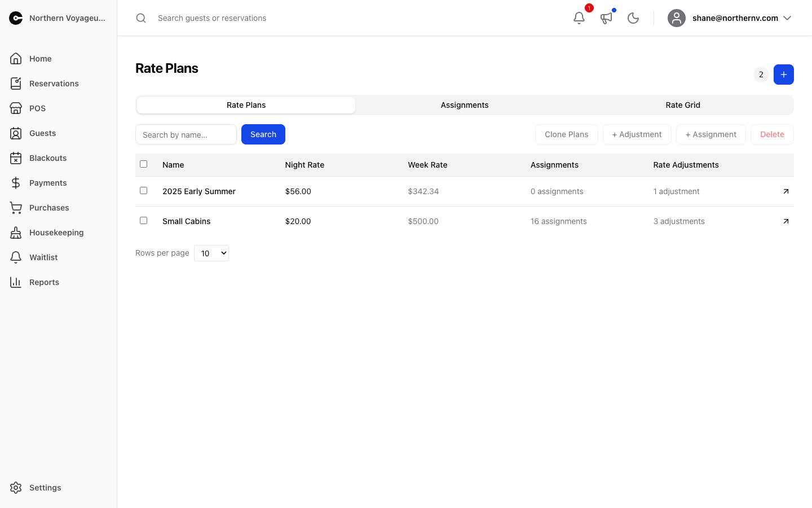812x508 pixels.
Task: Switch to the Assignments tab
Action: tap(465, 105)
